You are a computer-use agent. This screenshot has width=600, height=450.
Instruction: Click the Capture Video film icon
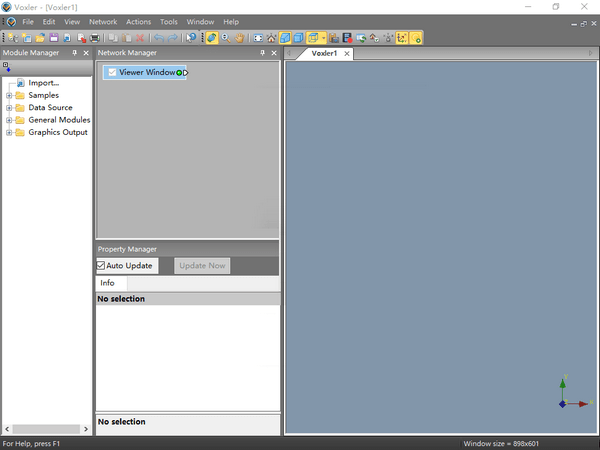click(x=347, y=38)
